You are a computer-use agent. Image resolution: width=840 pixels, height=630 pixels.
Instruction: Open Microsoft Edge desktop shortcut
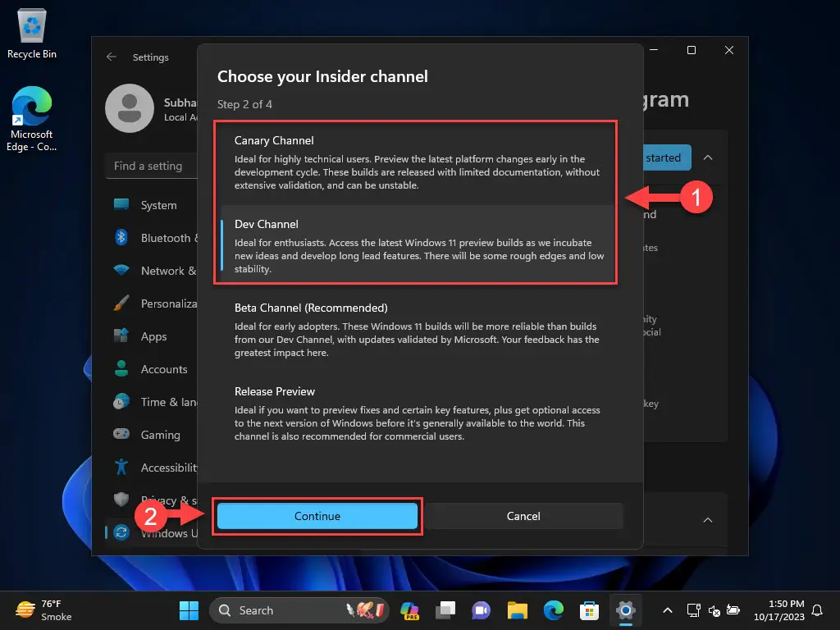(x=32, y=119)
